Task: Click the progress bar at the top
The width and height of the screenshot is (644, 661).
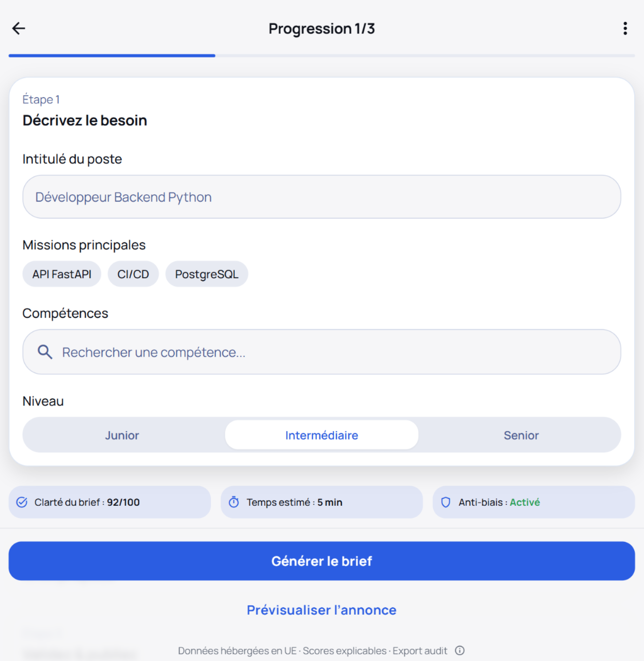Action: 321,56
